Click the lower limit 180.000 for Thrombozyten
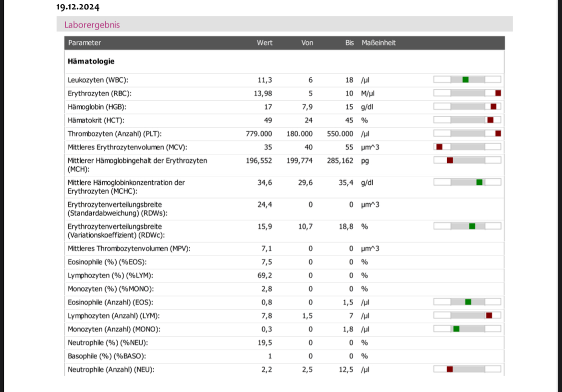The height and width of the screenshot is (392, 562). click(300, 134)
